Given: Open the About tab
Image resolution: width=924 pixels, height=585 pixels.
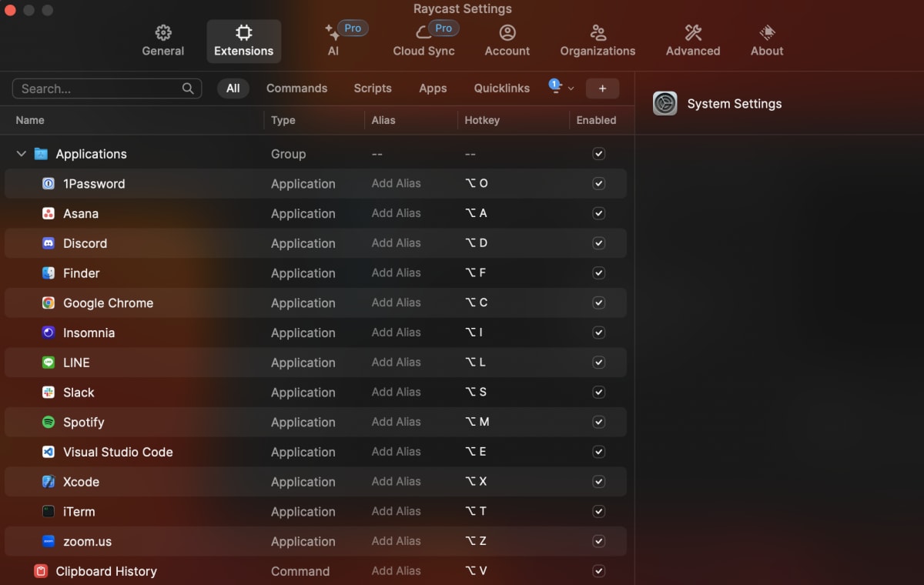Looking at the screenshot, I should click(x=767, y=41).
